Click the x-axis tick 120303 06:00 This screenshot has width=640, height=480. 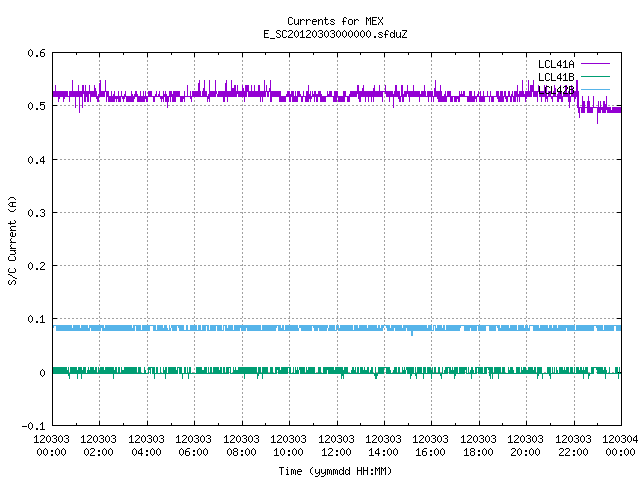click(x=193, y=445)
